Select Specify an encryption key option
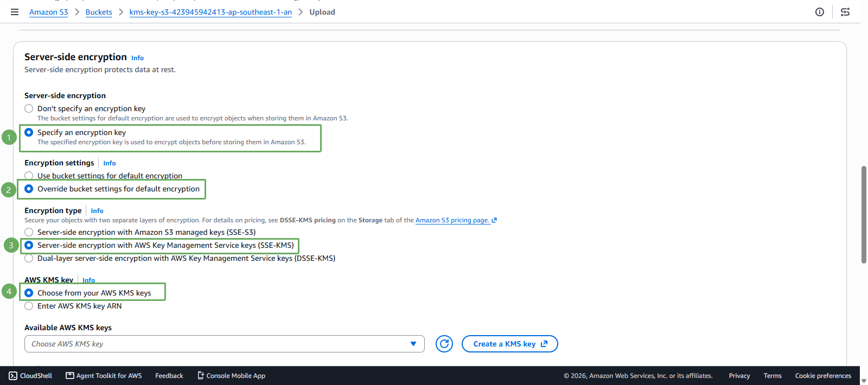Viewport: 868px width, 385px height. click(29, 132)
